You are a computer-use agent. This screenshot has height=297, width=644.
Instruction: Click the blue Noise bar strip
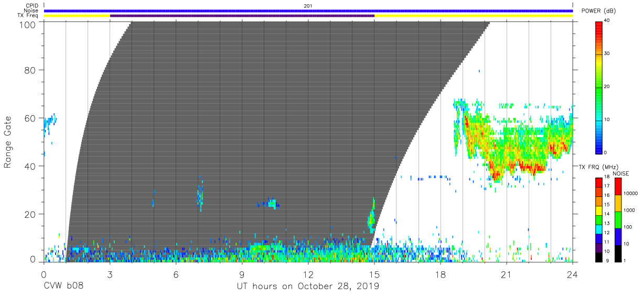tap(308, 10)
